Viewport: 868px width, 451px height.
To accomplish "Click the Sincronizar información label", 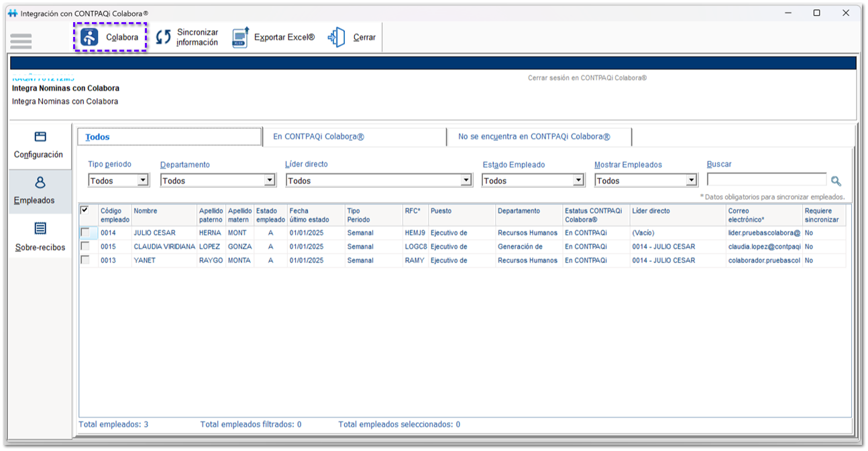I will [x=197, y=38].
